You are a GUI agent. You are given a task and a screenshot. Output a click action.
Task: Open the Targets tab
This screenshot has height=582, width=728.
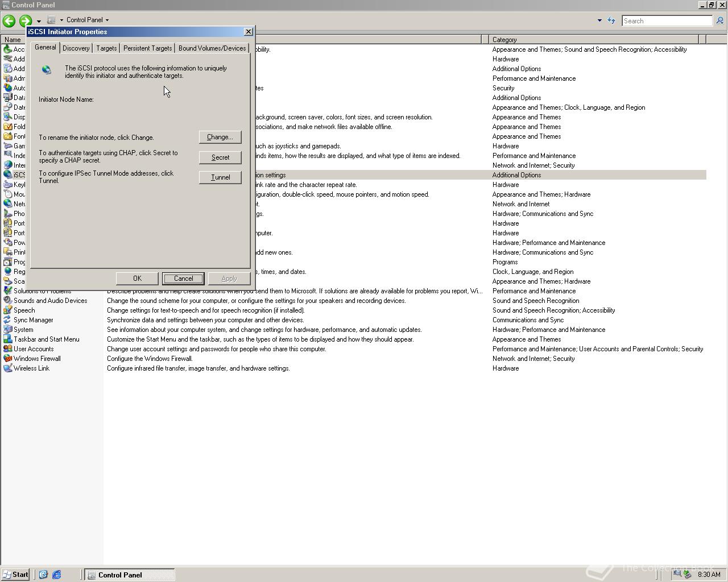106,48
